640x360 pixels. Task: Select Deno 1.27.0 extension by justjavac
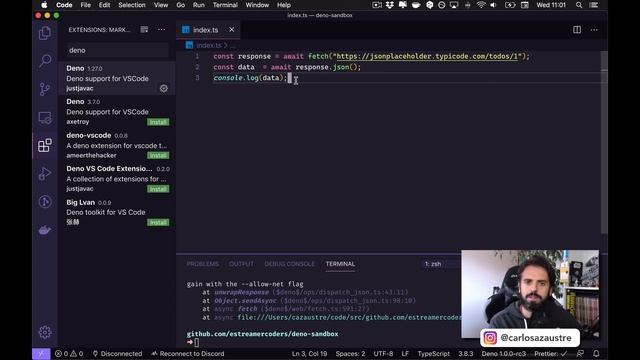point(117,78)
